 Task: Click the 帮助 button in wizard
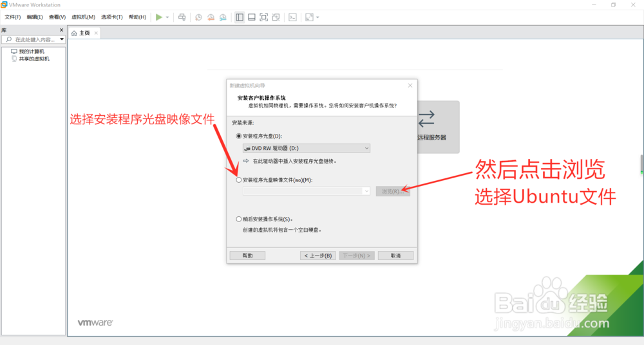tap(247, 256)
